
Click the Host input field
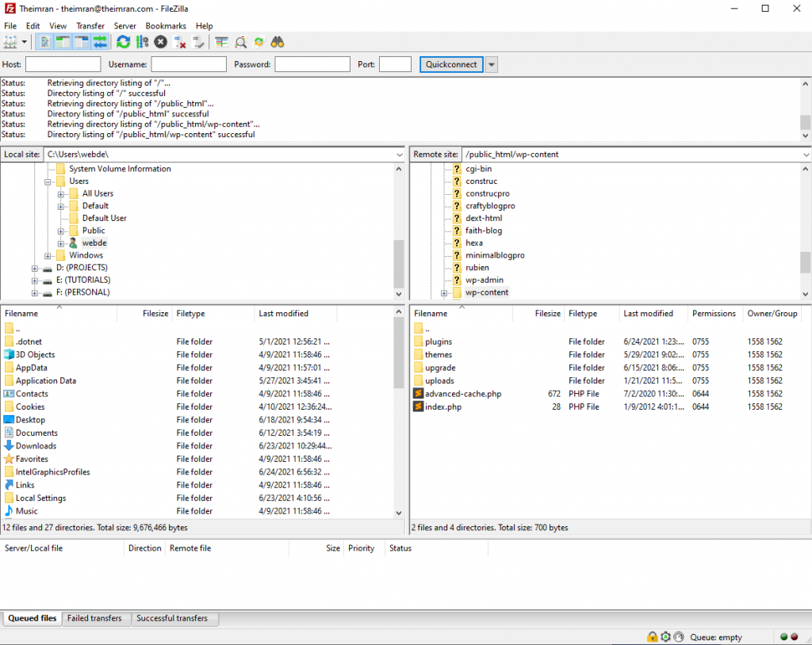click(63, 64)
